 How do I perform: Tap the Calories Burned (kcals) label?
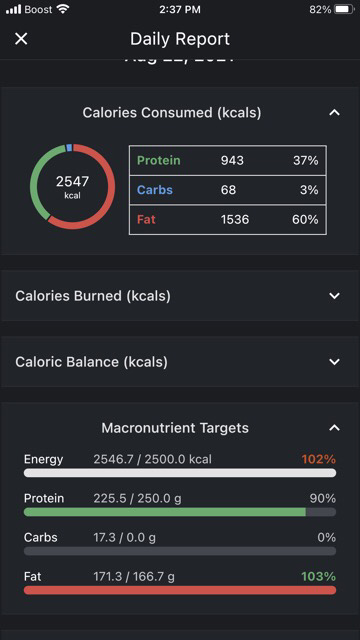pyautogui.click(x=93, y=296)
